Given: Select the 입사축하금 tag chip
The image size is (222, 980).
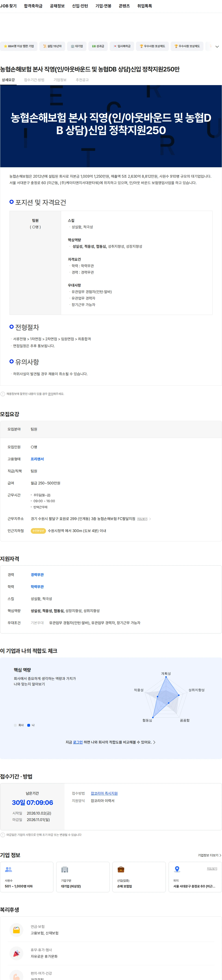Looking at the screenshot, I should pos(122,46).
